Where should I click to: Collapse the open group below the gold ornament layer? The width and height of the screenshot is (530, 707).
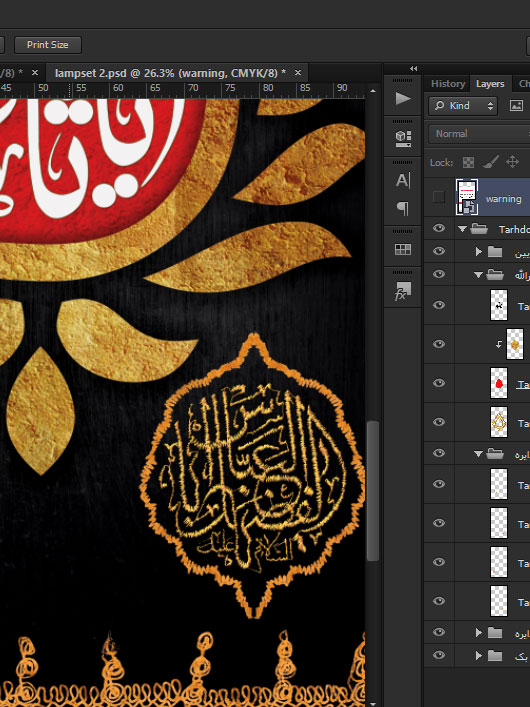(478, 454)
